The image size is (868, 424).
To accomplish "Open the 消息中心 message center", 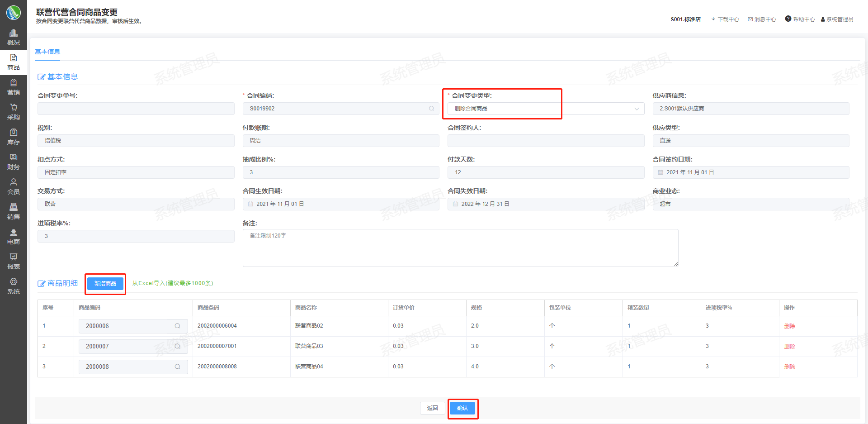I will pyautogui.click(x=762, y=19).
